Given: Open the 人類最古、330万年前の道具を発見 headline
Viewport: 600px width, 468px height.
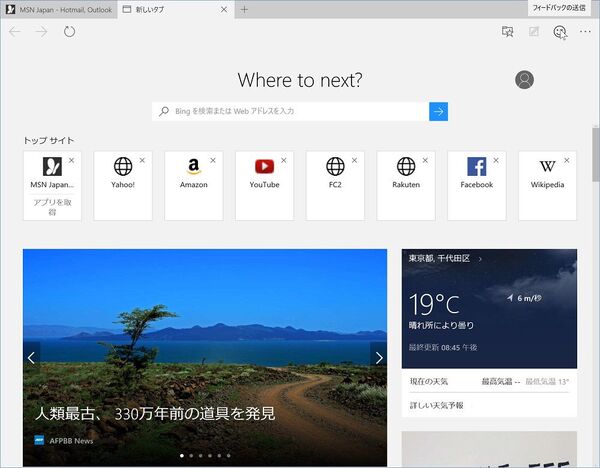Looking at the screenshot, I should 155,414.
